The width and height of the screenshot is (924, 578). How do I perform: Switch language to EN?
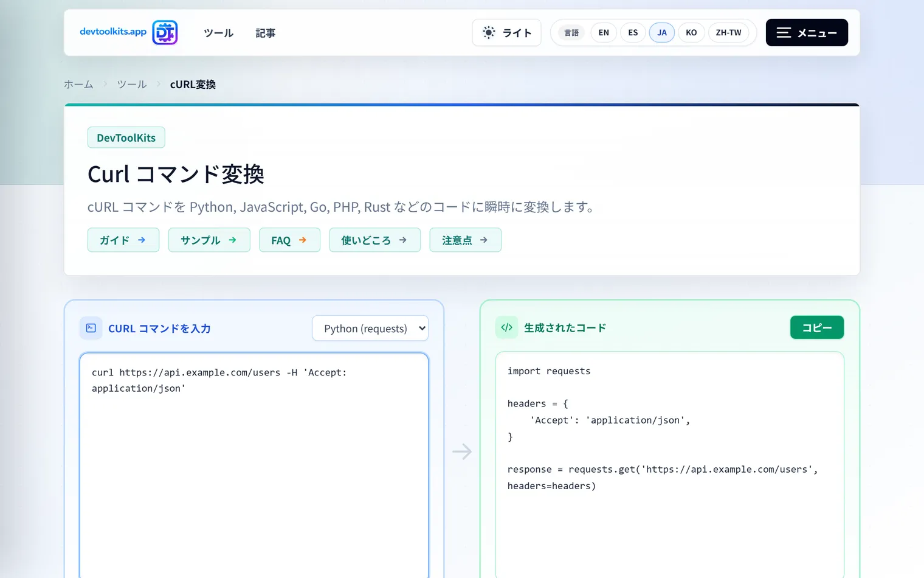[x=604, y=33]
